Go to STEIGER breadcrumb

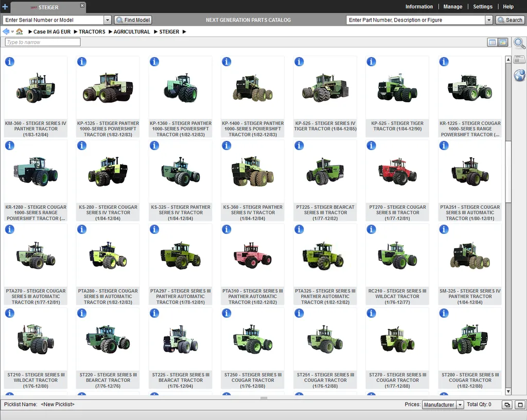pos(169,31)
